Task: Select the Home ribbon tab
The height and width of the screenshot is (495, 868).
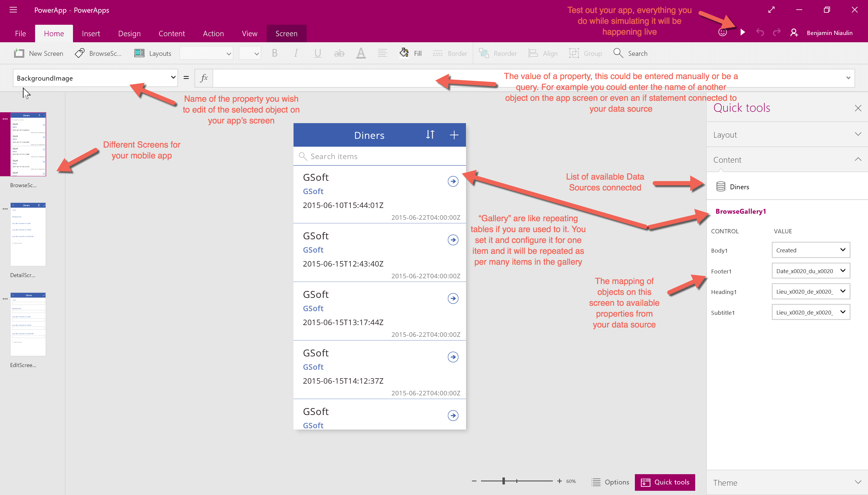Action: 54,33
